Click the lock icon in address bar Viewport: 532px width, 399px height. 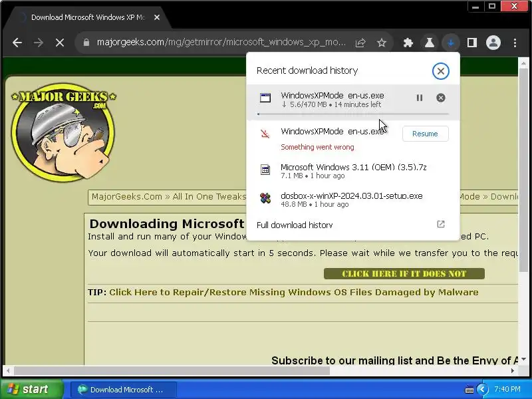click(86, 43)
